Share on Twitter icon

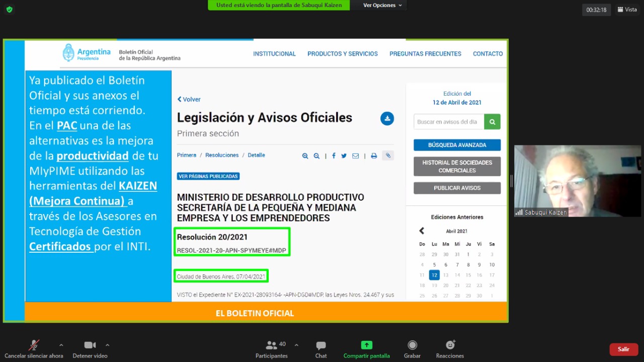tap(344, 156)
